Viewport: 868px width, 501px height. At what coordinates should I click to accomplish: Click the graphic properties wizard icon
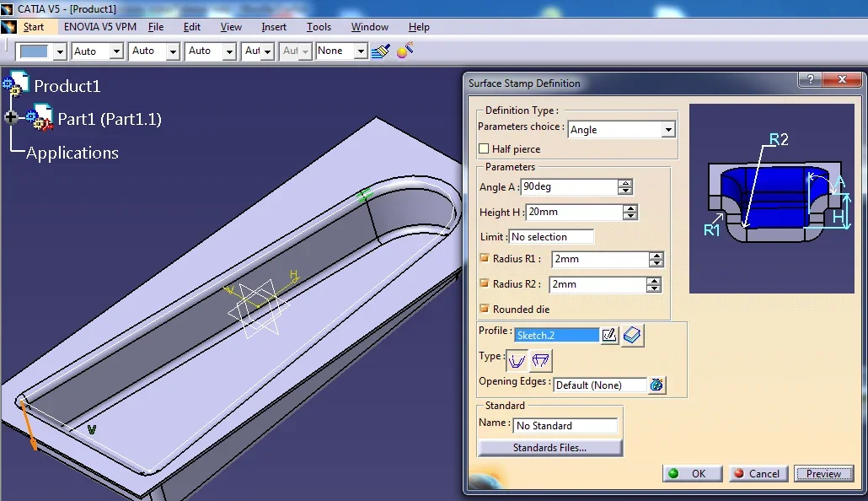tap(405, 51)
